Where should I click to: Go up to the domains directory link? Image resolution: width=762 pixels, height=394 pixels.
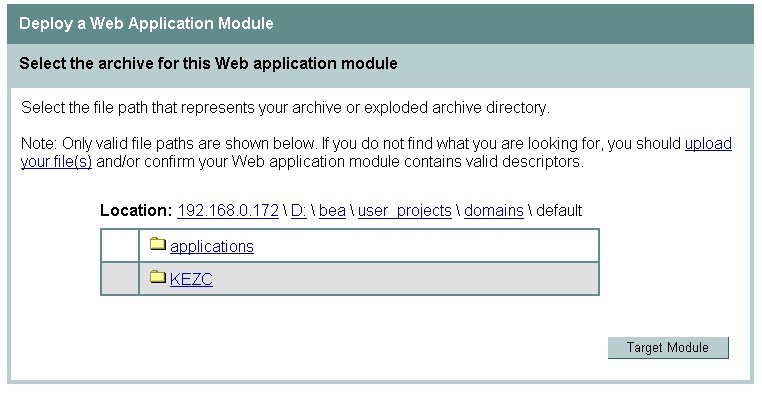coord(494,210)
